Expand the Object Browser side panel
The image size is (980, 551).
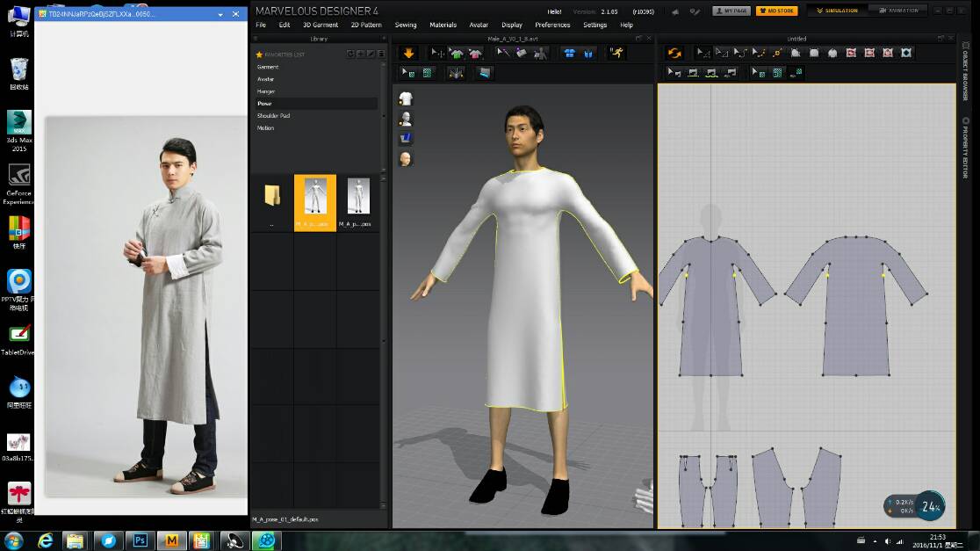coord(964,72)
